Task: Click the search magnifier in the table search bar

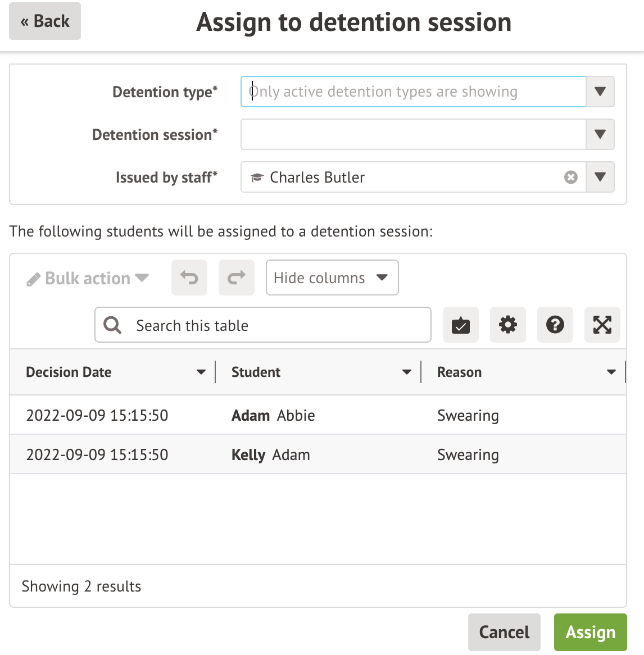Action: 112,325
